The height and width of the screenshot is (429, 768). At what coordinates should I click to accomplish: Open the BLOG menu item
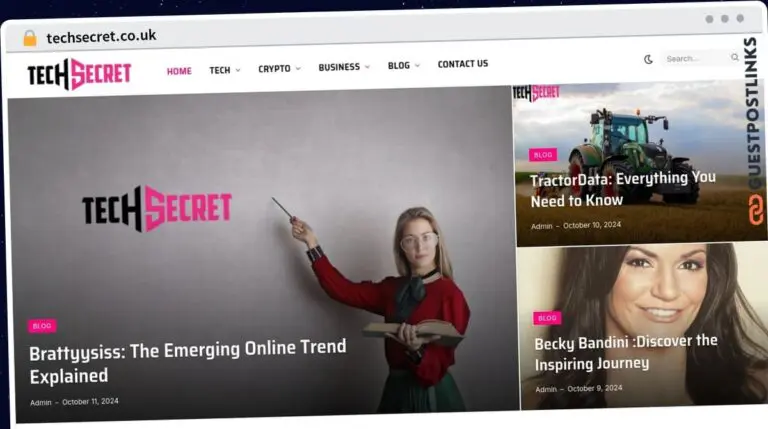[399, 66]
